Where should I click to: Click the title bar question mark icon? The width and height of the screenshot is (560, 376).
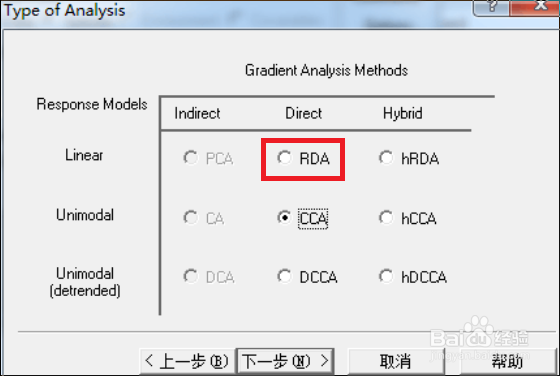click(492, 7)
